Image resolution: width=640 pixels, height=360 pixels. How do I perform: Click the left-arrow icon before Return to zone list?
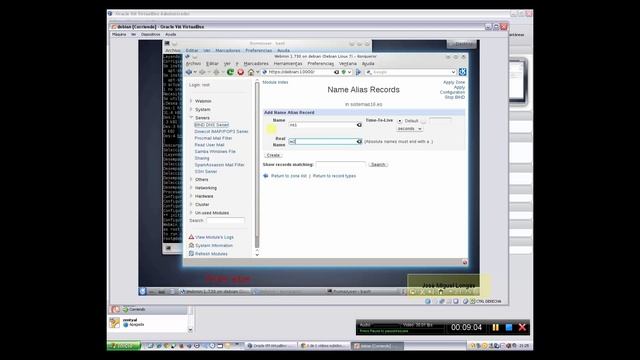pos(266,176)
